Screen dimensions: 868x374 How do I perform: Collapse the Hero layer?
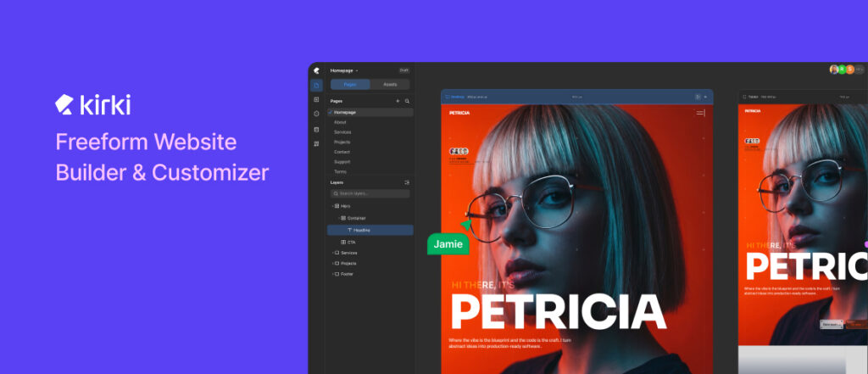point(332,206)
